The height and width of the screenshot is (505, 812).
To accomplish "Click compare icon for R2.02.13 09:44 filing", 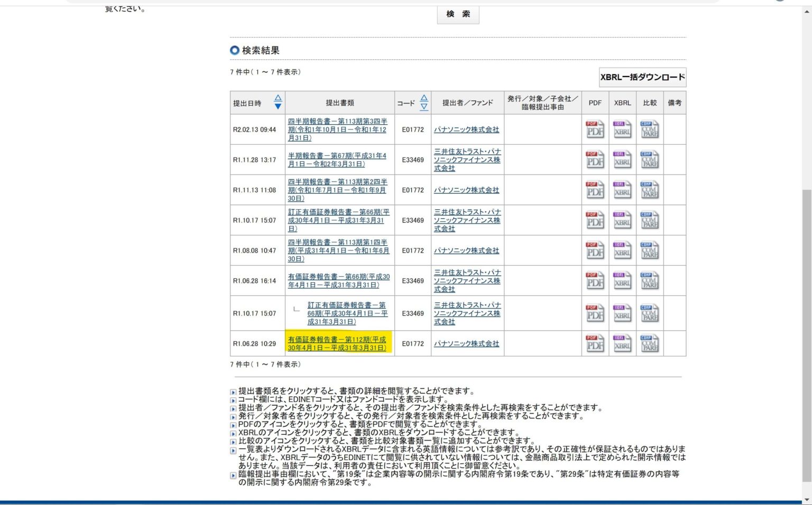I will [x=650, y=129].
